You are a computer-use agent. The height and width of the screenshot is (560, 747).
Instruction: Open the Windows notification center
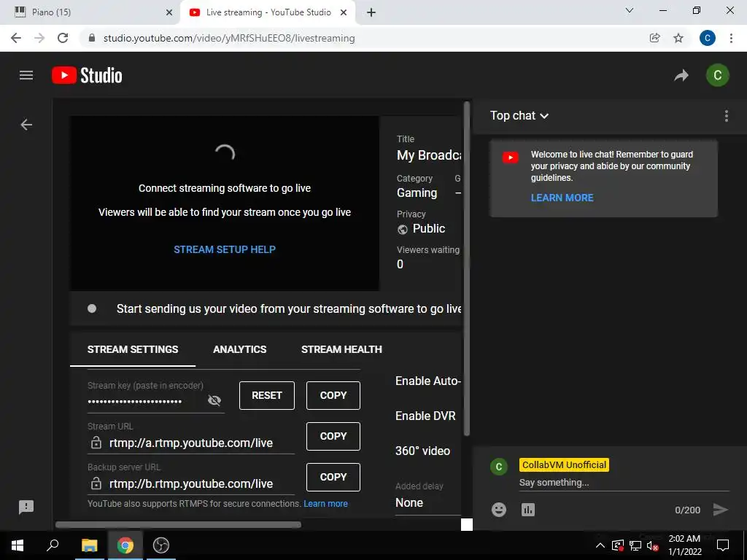pyautogui.click(x=723, y=545)
